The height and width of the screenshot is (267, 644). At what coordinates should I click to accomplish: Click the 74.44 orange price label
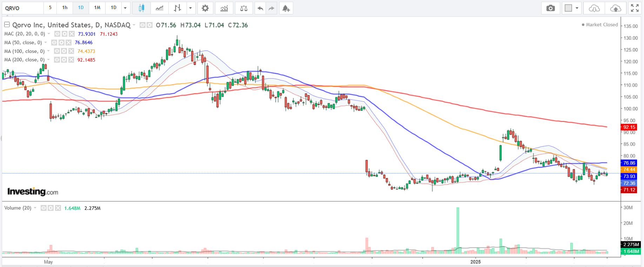[x=629, y=170]
